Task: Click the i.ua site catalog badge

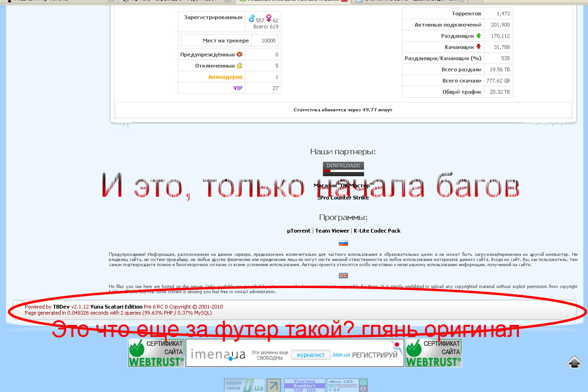Action: 245,385
